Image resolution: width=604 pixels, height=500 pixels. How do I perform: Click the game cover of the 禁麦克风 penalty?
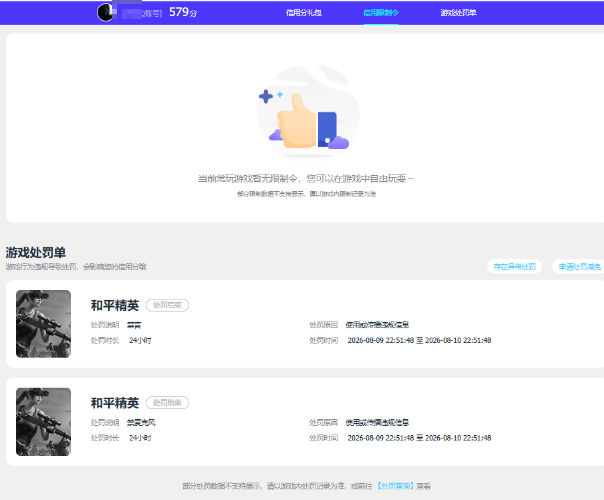44,421
